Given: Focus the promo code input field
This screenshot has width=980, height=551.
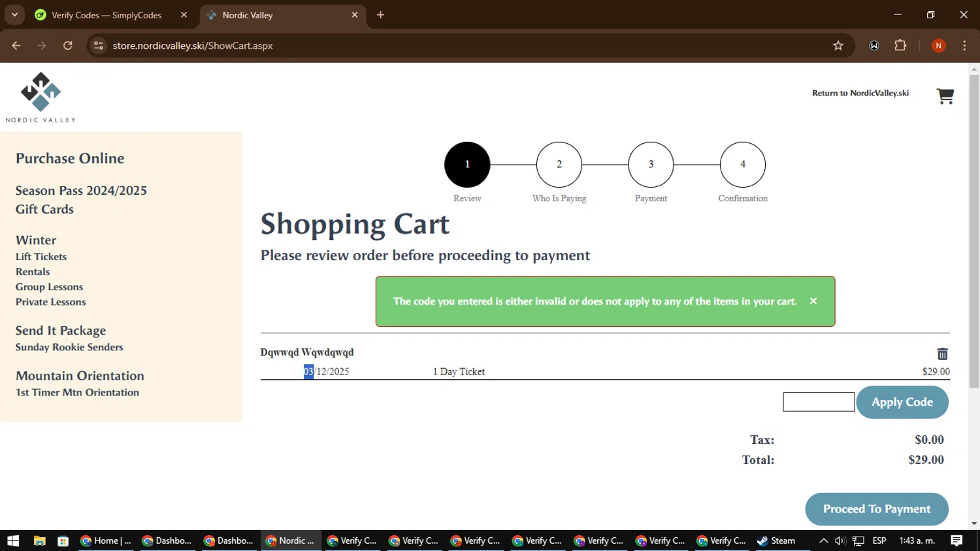Looking at the screenshot, I should [x=819, y=402].
